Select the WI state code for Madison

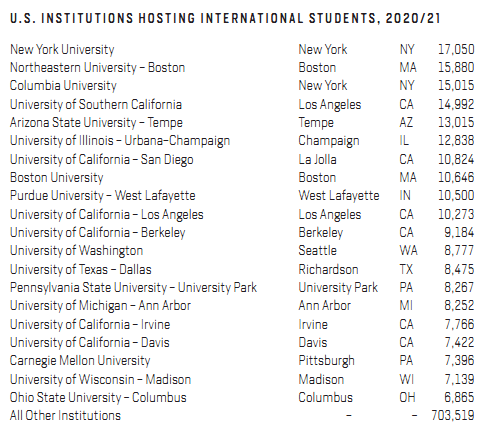[407, 380]
